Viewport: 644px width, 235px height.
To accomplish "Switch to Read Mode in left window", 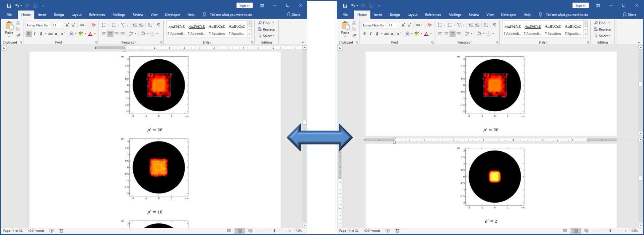I will pos(229,231).
